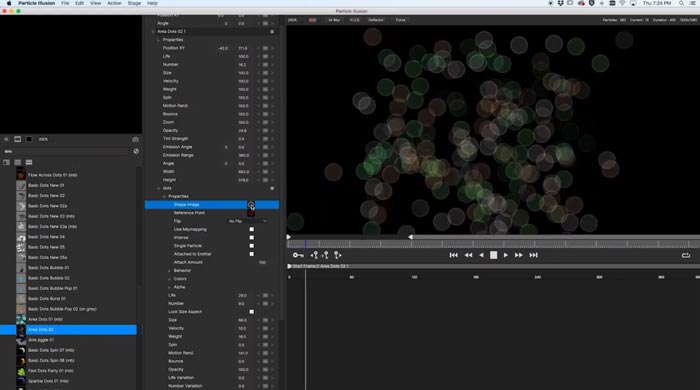Toggle the Intense checkbox
Screen dimensions: 700x390
pos(251,237)
